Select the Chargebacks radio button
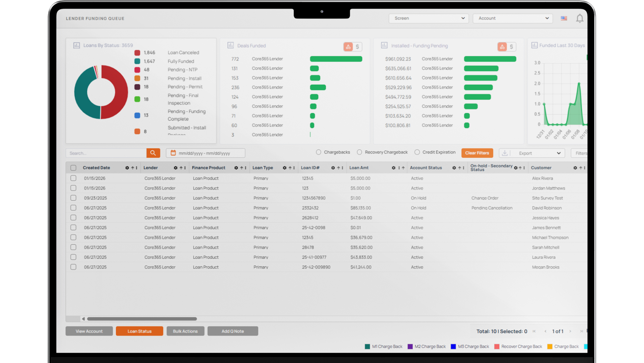Screen dimensions: 644x363 [318, 152]
